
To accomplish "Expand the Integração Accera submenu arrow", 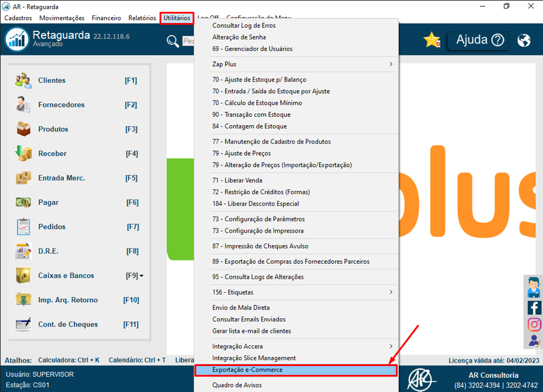I will (391, 347).
